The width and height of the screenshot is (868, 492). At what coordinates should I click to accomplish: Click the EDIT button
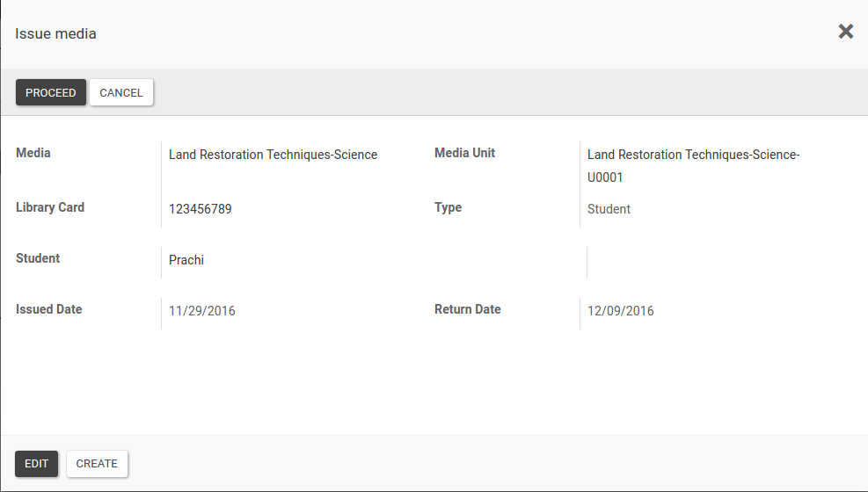pos(37,464)
